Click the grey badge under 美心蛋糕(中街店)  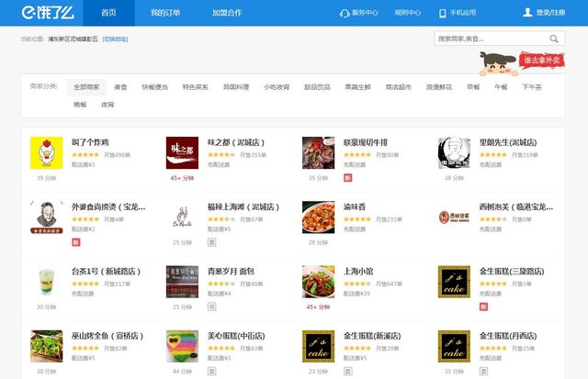[212, 371]
